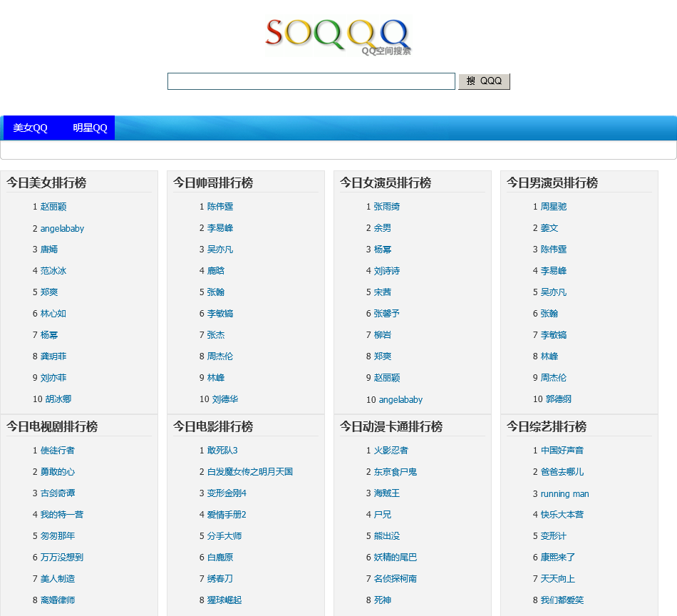Click 妖精的尾巴 link

pos(395,558)
